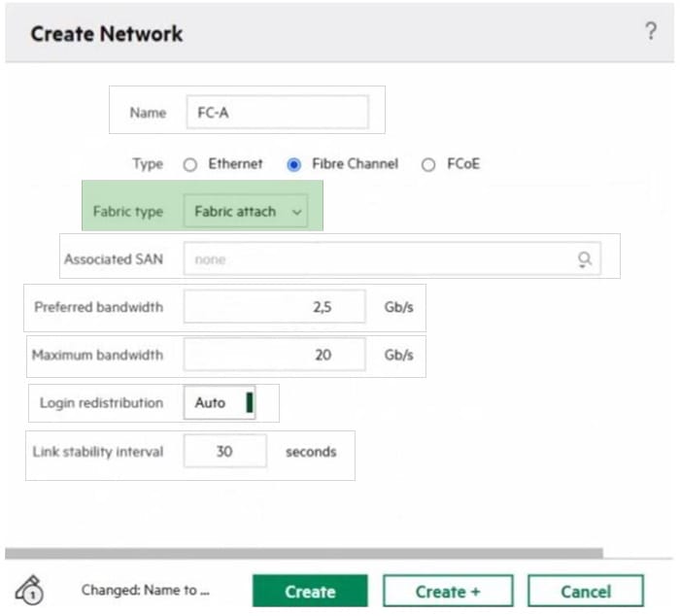The width and height of the screenshot is (680, 616).
Task: Click the Create Network dialog title
Action: click(x=106, y=34)
